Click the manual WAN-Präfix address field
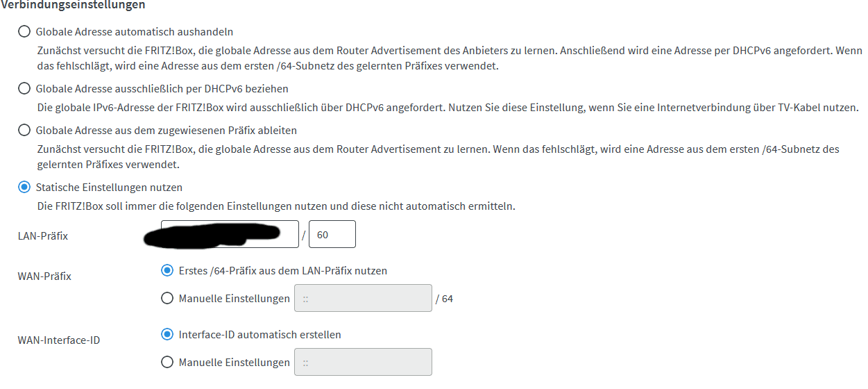The height and width of the screenshot is (389, 868). point(363,299)
